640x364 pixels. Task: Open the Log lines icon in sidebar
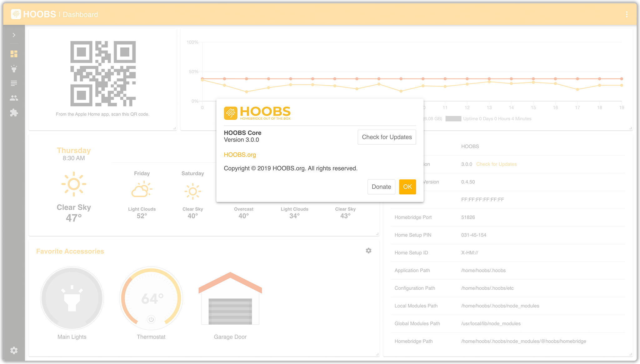(x=14, y=83)
